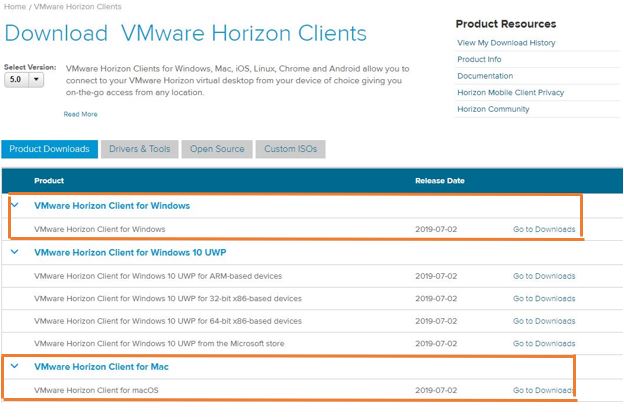Viewport: 624px width, 418px height.
Task: Visit the Horizon Community link
Action: coord(493,109)
